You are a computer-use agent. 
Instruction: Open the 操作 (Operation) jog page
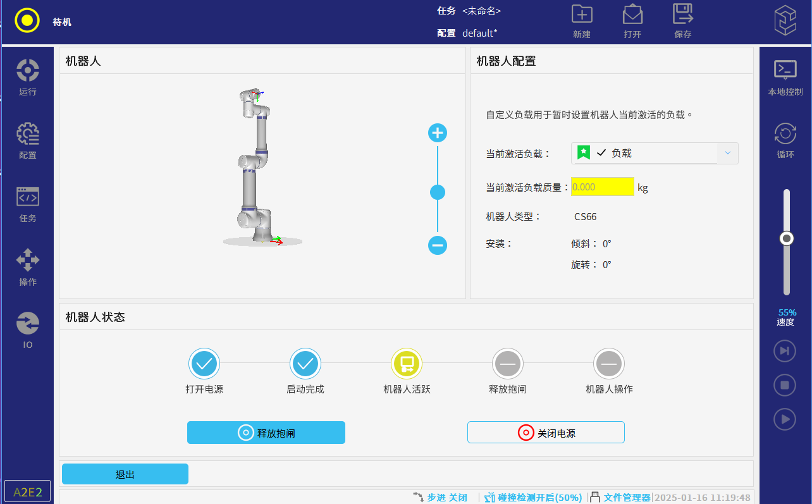pyautogui.click(x=27, y=267)
